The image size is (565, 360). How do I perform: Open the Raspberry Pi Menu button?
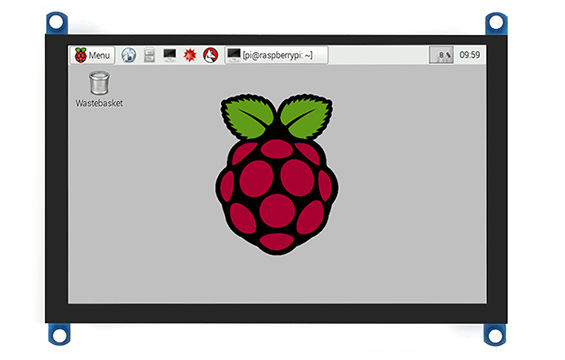(93, 55)
